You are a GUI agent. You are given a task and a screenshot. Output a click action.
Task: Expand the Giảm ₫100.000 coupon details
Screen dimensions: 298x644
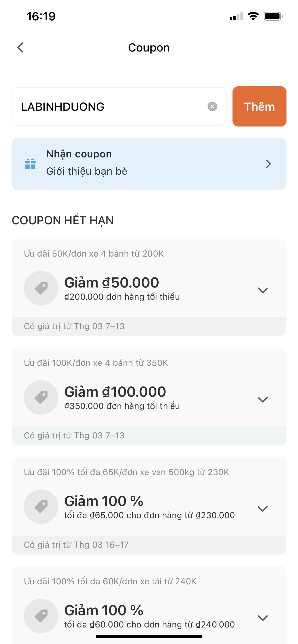coord(263,399)
